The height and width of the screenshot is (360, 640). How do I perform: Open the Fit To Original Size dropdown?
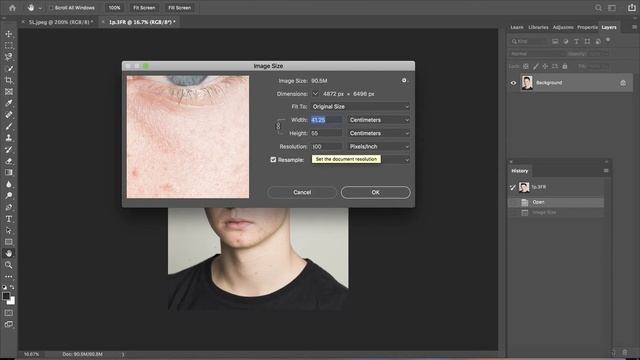(360, 107)
